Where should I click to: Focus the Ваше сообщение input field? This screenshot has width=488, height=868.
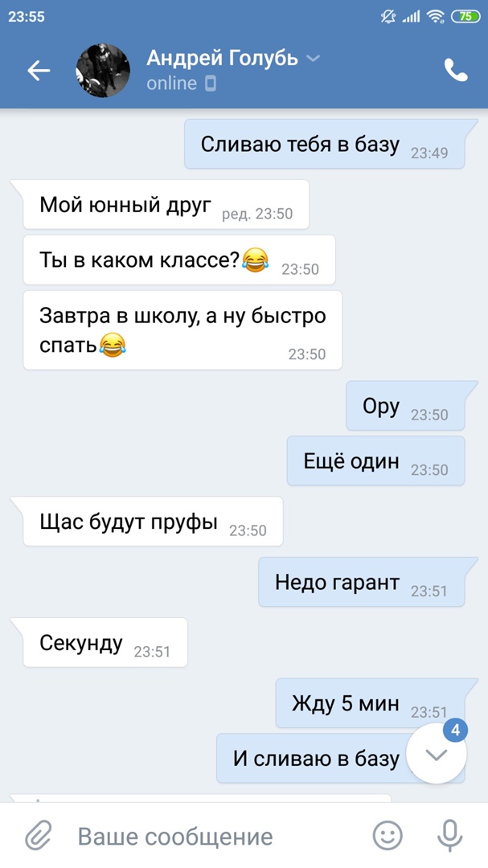pos(216,836)
